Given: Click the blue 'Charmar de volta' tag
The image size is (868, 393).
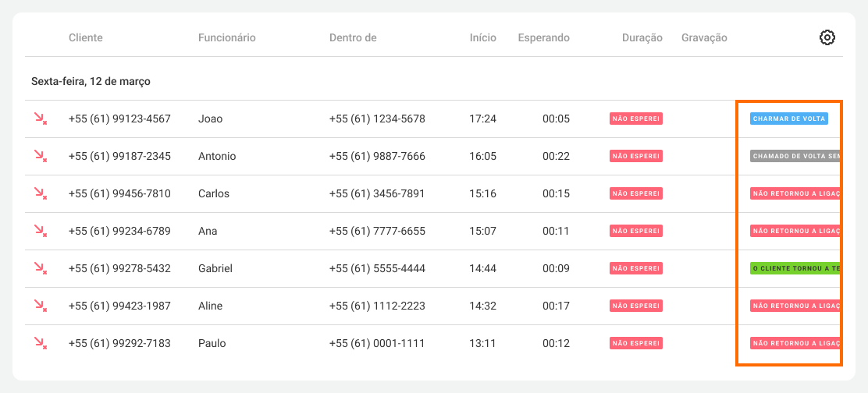Looking at the screenshot, I should [788, 119].
